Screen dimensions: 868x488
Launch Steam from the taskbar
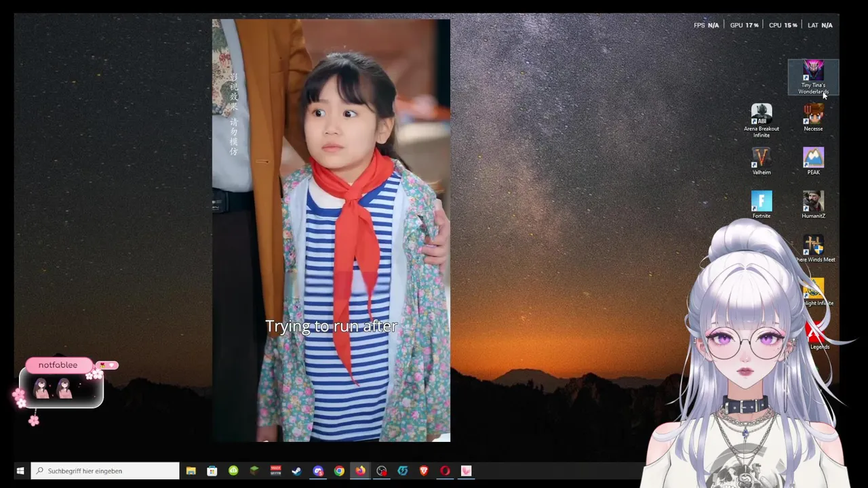pyautogui.click(x=297, y=470)
